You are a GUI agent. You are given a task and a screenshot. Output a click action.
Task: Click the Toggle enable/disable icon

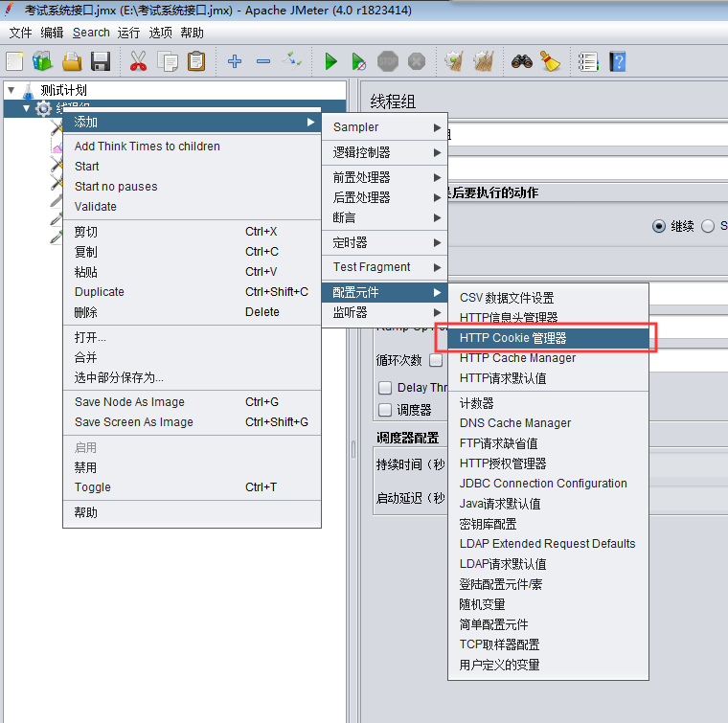pos(292,61)
